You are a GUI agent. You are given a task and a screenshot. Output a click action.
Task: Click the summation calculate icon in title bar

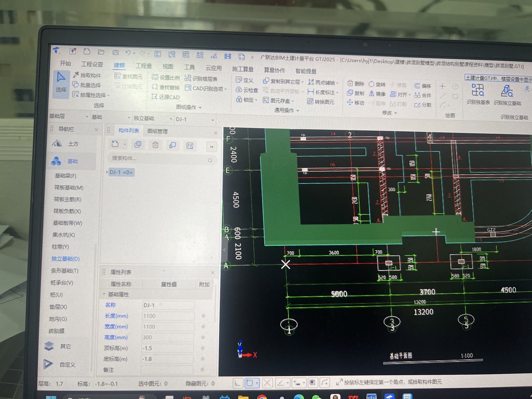(x=158, y=54)
